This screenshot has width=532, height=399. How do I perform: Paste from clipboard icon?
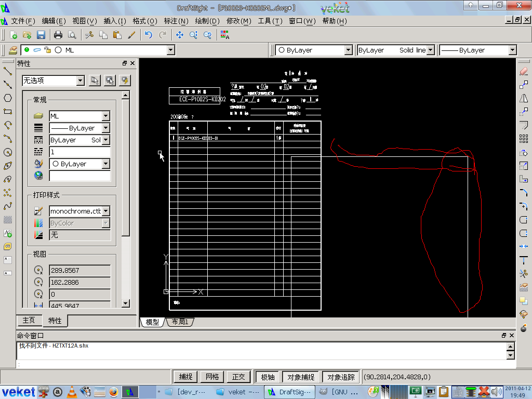pyautogui.click(x=117, y=35)
